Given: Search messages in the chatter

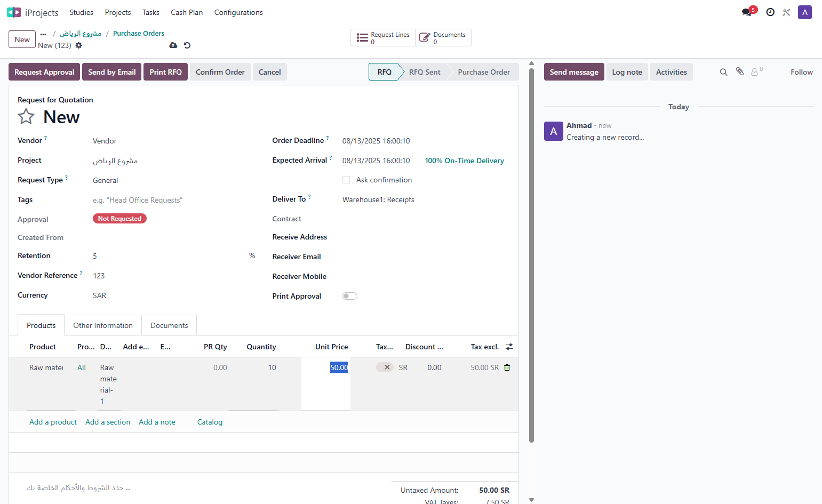Looking at the screenshot, I should pos(723,72).
